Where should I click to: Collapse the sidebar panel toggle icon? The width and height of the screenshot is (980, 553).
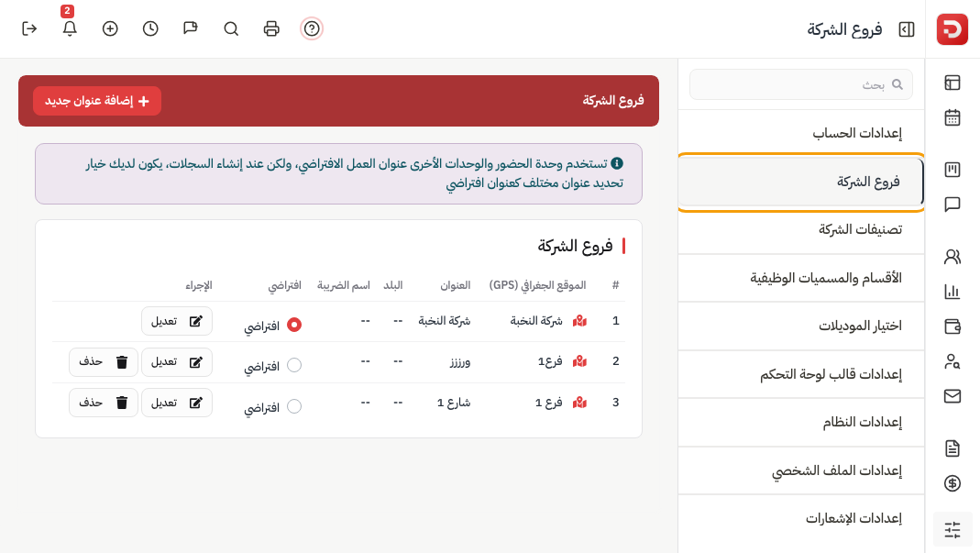coord(907,29)
